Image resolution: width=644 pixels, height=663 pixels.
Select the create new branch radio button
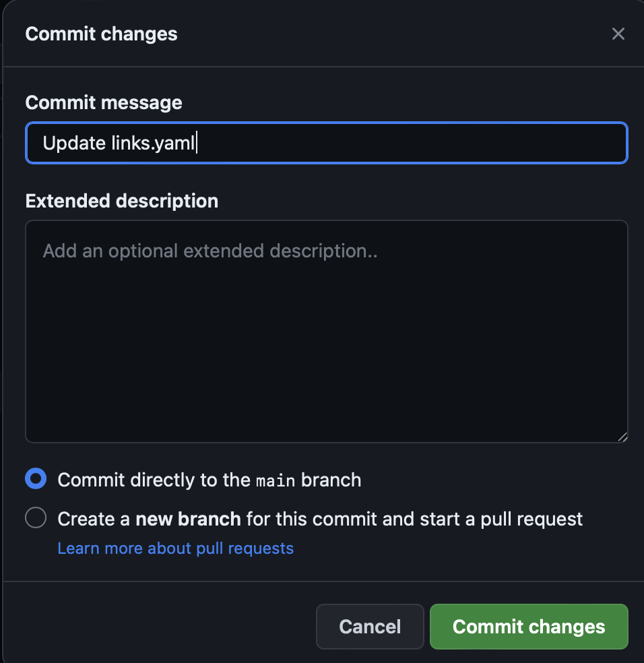(36, 518)
